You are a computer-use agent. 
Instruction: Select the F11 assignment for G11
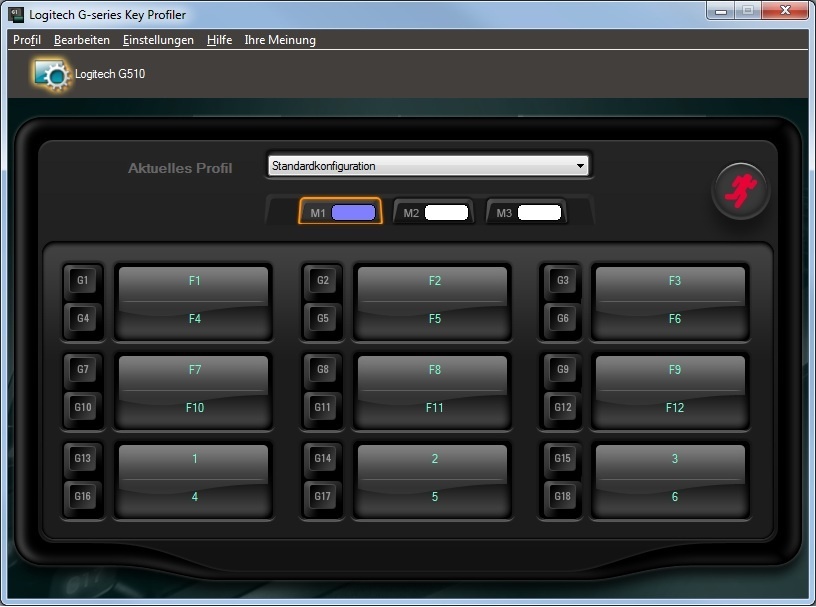pos(434,408)
